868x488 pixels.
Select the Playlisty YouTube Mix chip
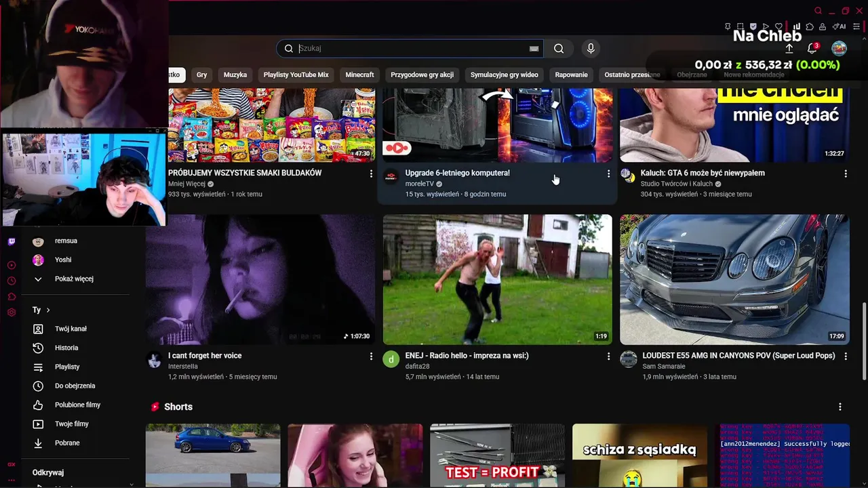point(296,75)
